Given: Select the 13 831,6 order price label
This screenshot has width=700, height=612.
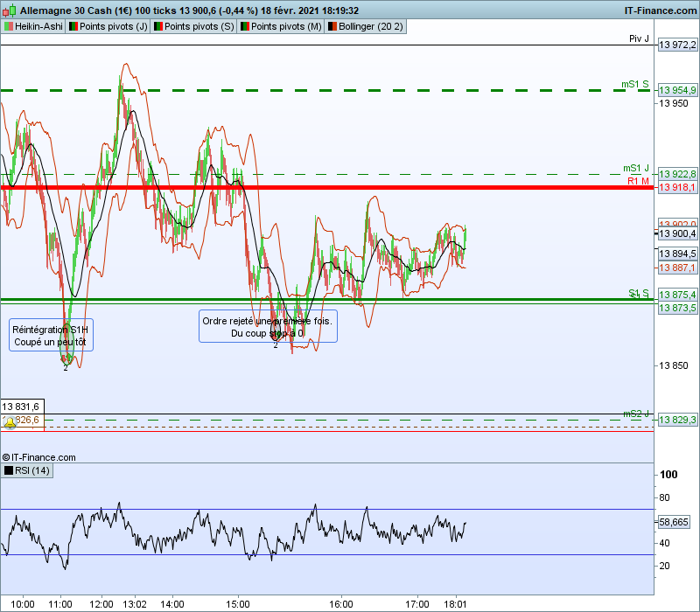Looking at the screenshot, I should (x=23, y=407).
